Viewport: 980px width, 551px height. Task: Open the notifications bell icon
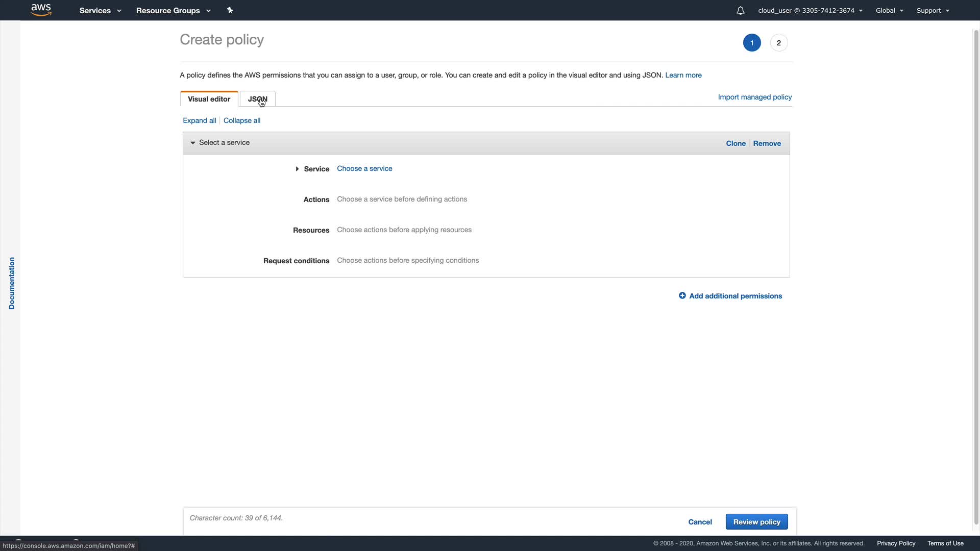(x=740, y=11)
